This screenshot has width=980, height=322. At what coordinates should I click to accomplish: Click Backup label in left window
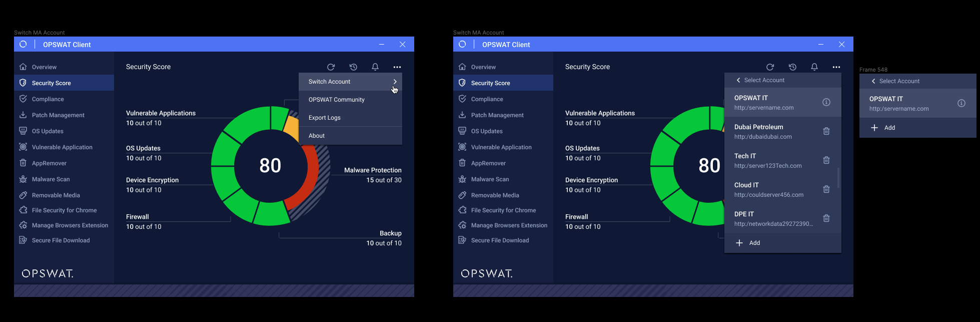pyautogui.click(x=391, y=233)
